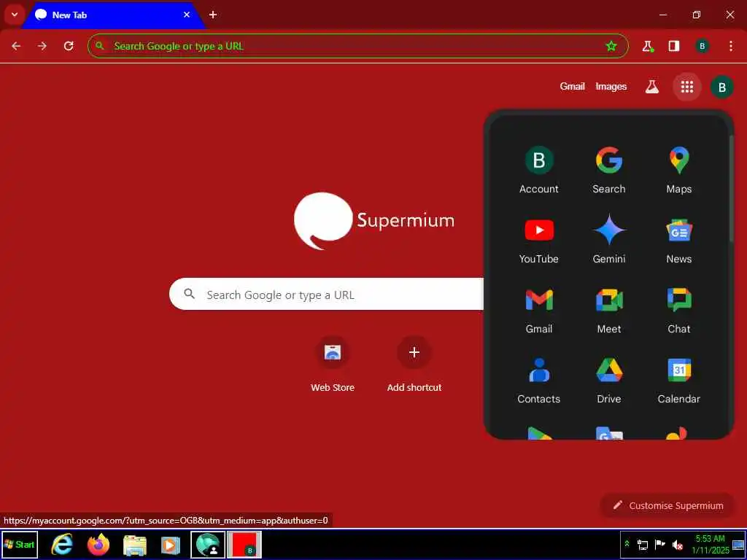Focus the address bar
The width and height of the screenshot is (747, 560).
(357, 46)
